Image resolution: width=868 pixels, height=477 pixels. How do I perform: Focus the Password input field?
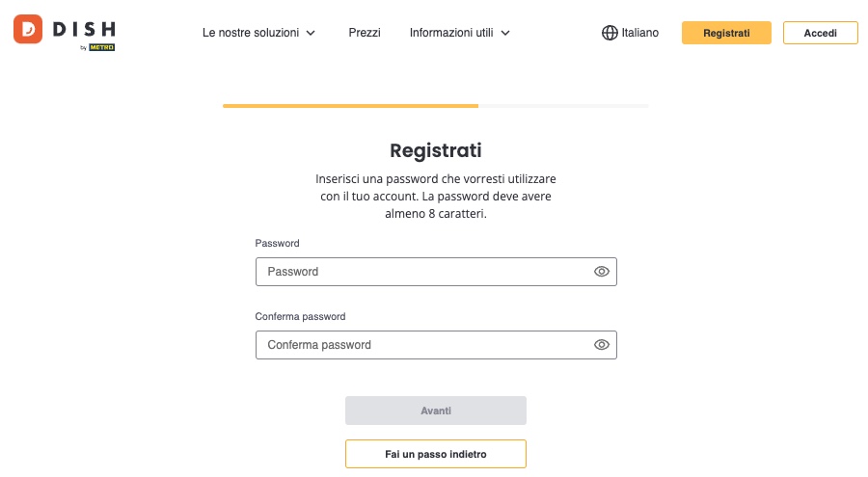pos(436,272)
